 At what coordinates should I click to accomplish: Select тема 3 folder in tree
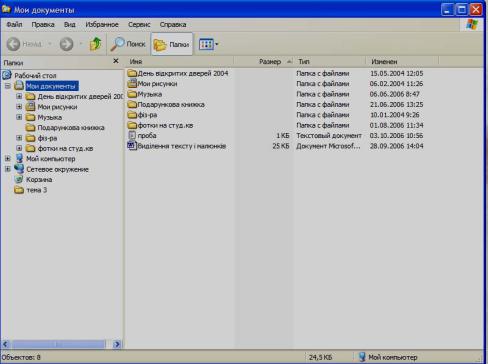click(x=37, y=190)
